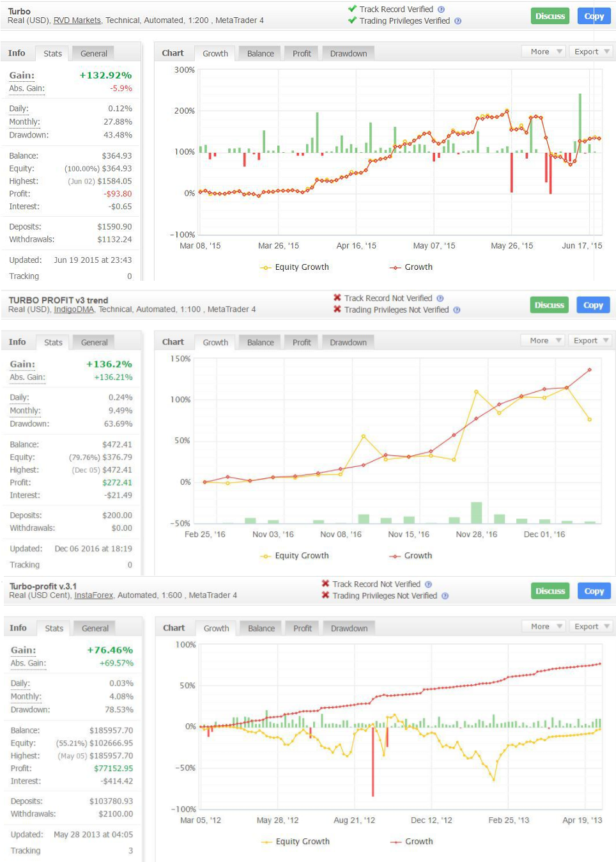Open Balance tab in TURBO PROFIT v3 chart
616x862 pixels.
260,343
